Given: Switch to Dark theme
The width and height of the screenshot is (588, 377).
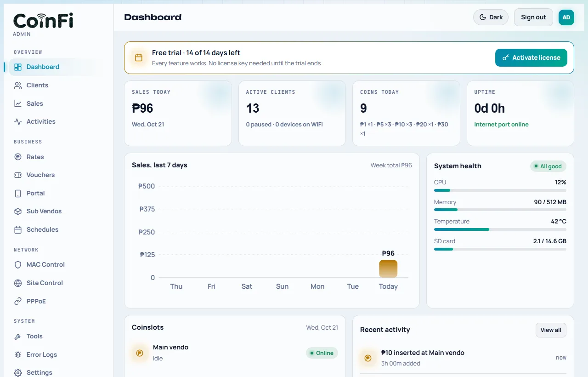Looking at the screenshot, I should pos(491,17).
